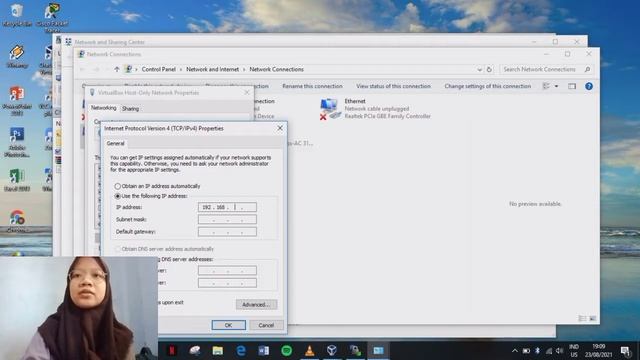Viewport: 640px width, 360px height.
Task: Switch to the Networking tab
Action: pyautogui.click(x=103, y=108)
